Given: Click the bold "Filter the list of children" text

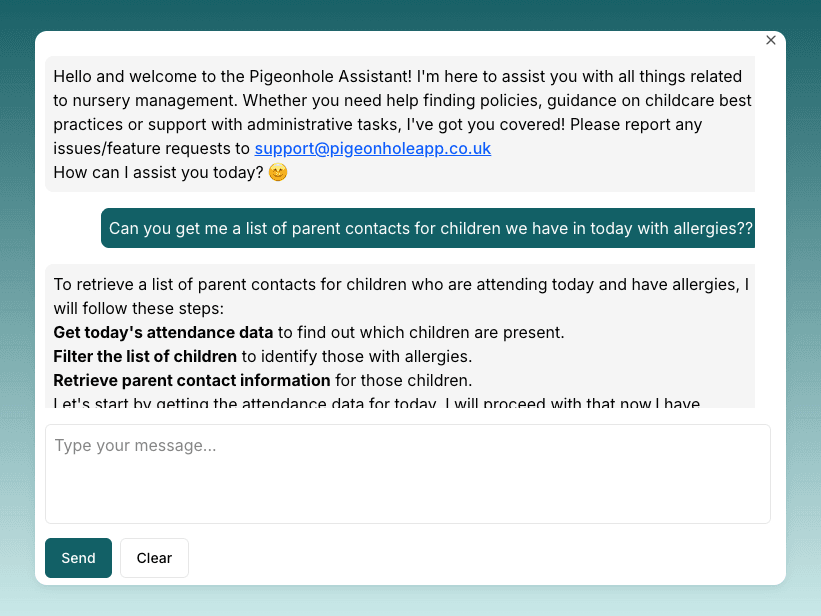Looking at the screenshot, I should tap(145, 356).
